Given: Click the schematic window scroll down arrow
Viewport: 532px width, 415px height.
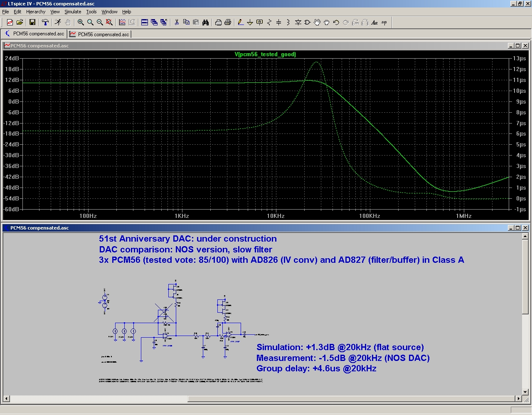Looking at the screenshot, I should (525, 392).
